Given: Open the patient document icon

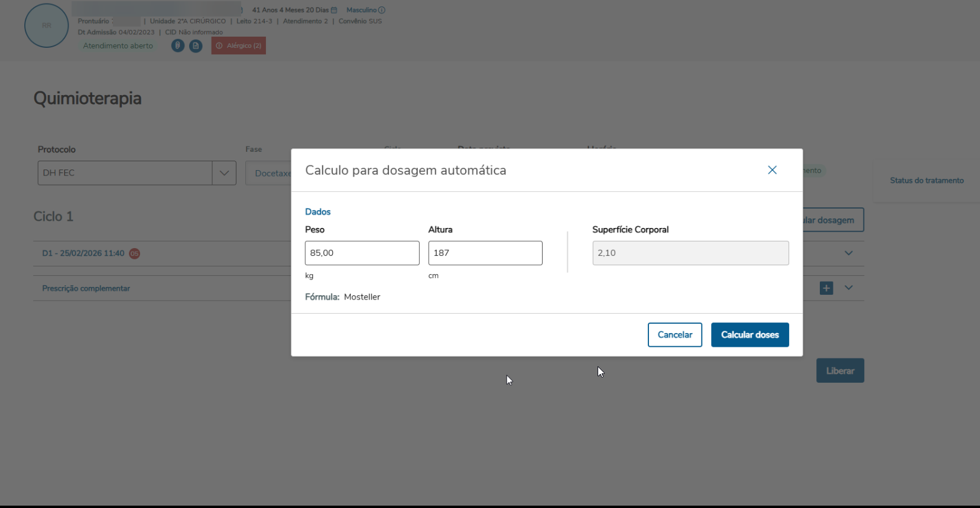Looking at the screenshot, I should pyautogui.click(x=196, y=45).
